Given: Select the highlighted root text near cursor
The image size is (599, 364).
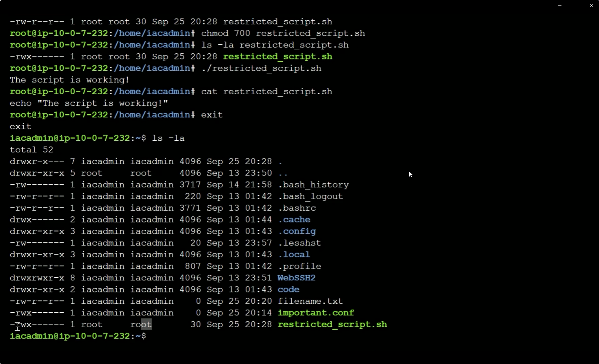Looking at the screenshot, I should pos(141,324).
